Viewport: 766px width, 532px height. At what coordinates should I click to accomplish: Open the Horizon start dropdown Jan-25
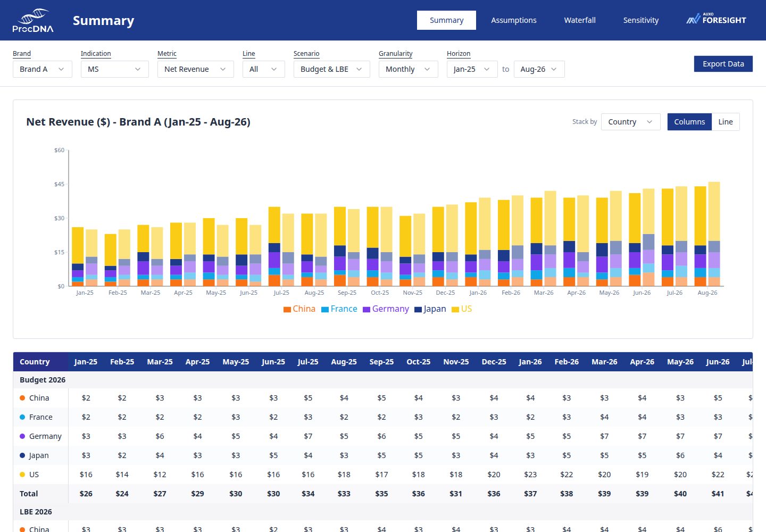tap(472, 69)
